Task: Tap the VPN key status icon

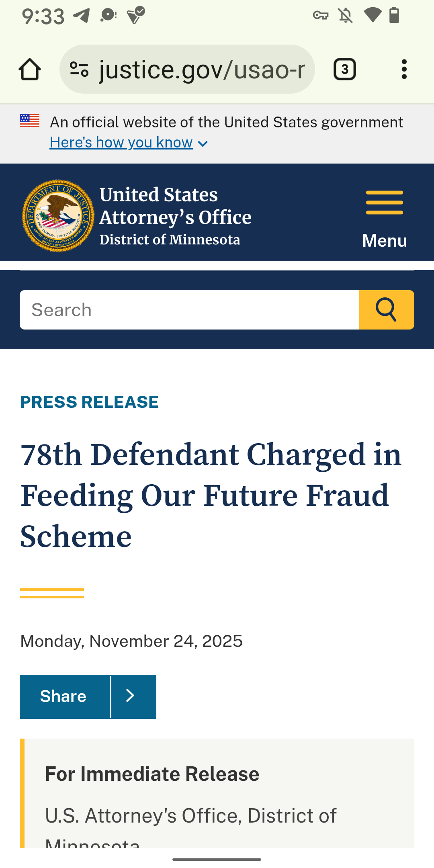Action: (320, 16)
